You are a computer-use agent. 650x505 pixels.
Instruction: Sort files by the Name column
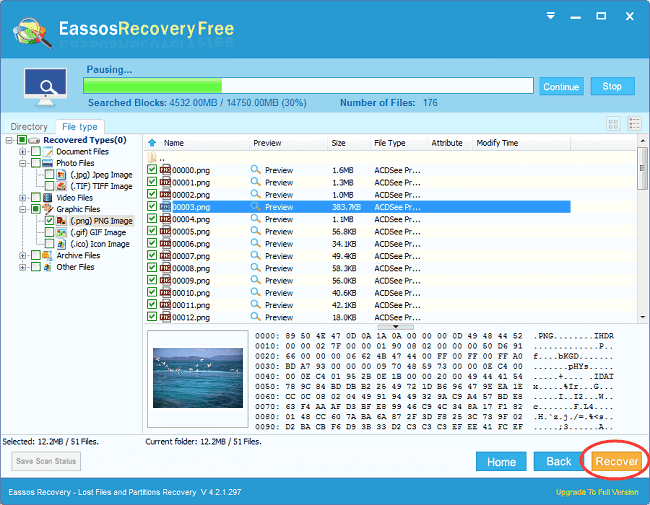pyautogui.click(x=174, y=143)
